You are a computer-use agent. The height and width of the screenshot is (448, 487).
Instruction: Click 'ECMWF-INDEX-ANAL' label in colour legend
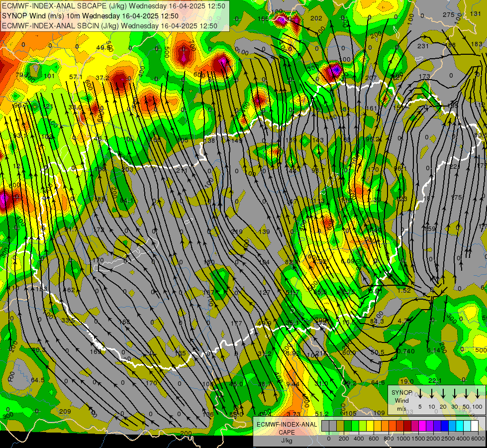(287, 425)
